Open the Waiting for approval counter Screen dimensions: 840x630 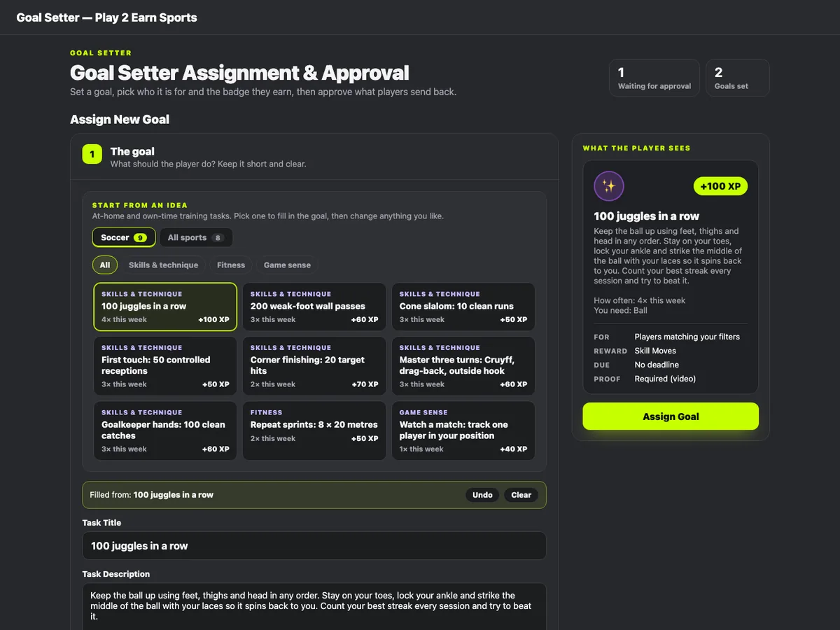point(654,78)
